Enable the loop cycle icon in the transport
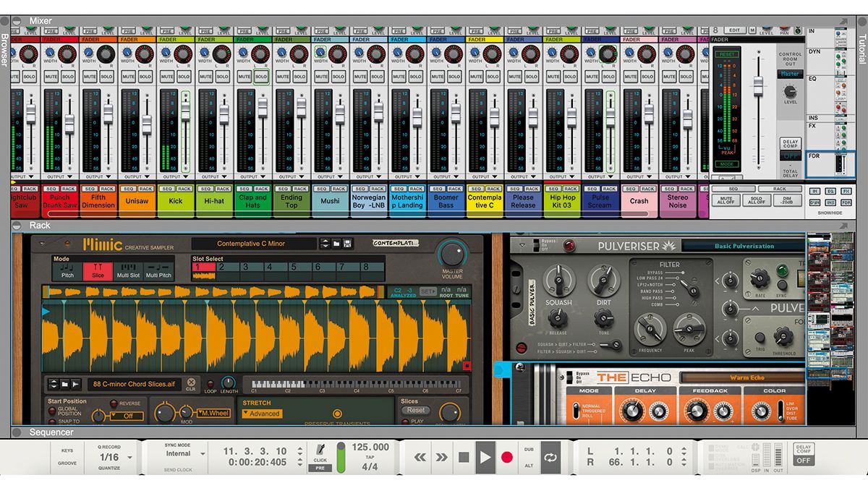This screenshot has width=868, height=488. pos(550,456)
